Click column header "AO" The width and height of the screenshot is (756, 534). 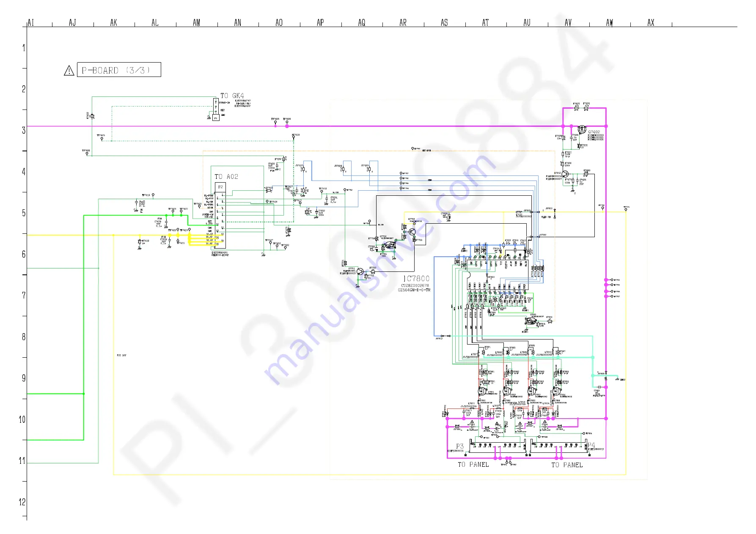click(x=279, y=22)
